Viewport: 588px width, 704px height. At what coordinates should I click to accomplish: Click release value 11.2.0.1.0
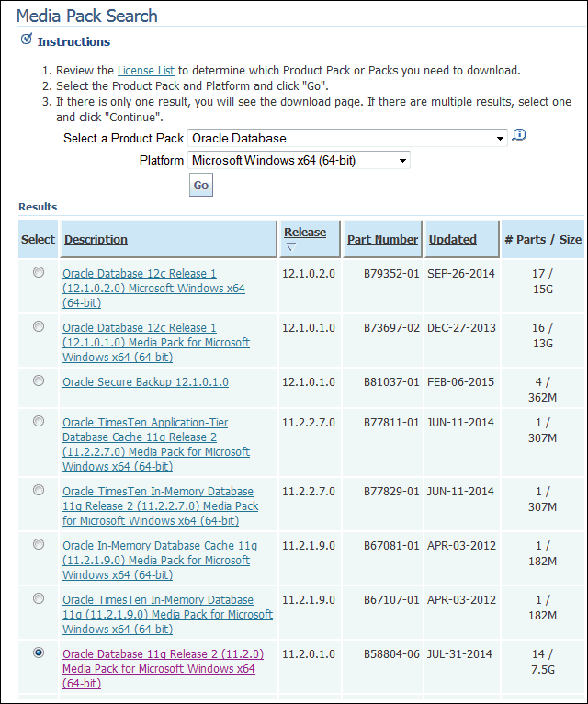[x=309, y=654]
